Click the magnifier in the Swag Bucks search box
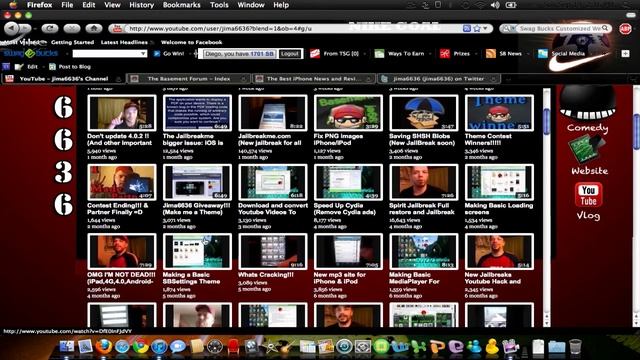This screenshot has height=360, width=640. pos(605,28)
